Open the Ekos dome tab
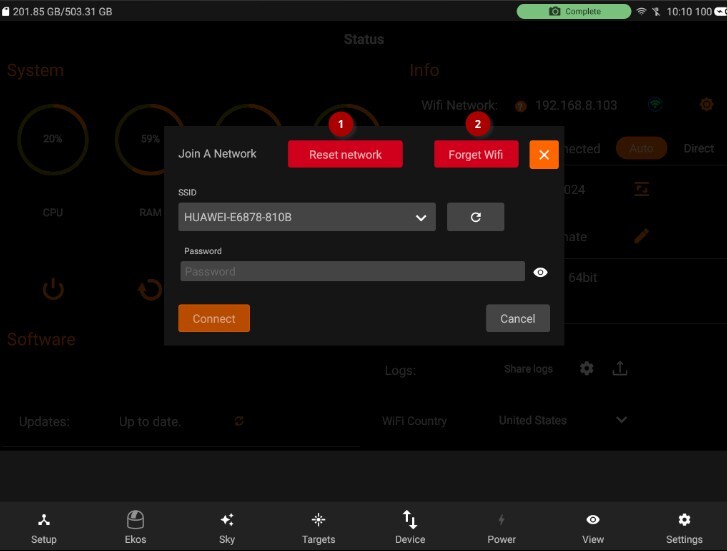Screen dimensions: 727x551 (x=135, y=528)
